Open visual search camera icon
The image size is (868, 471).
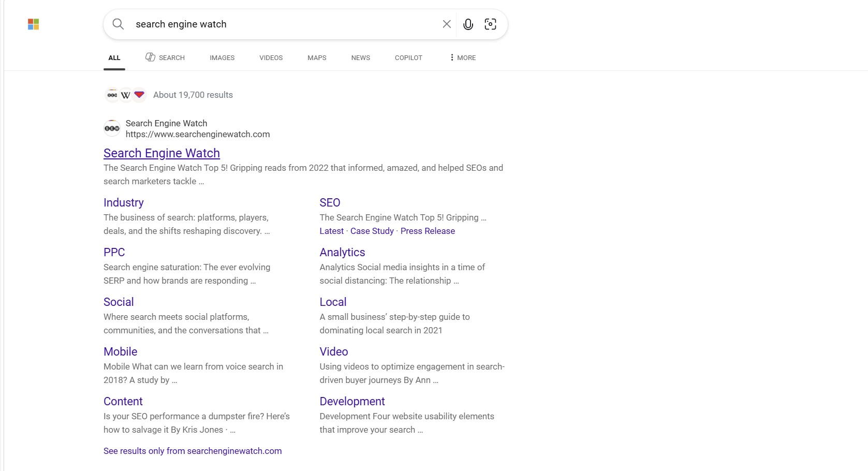pos(490,24)
